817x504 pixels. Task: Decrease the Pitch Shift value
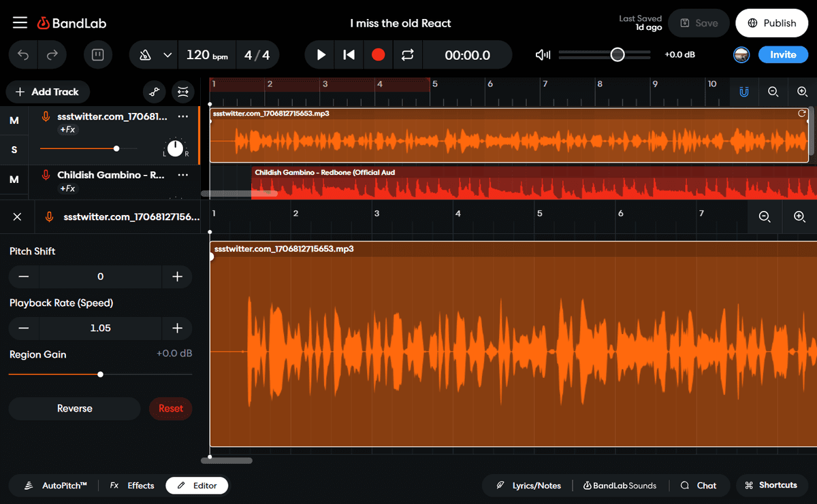[x=24, y=276]
